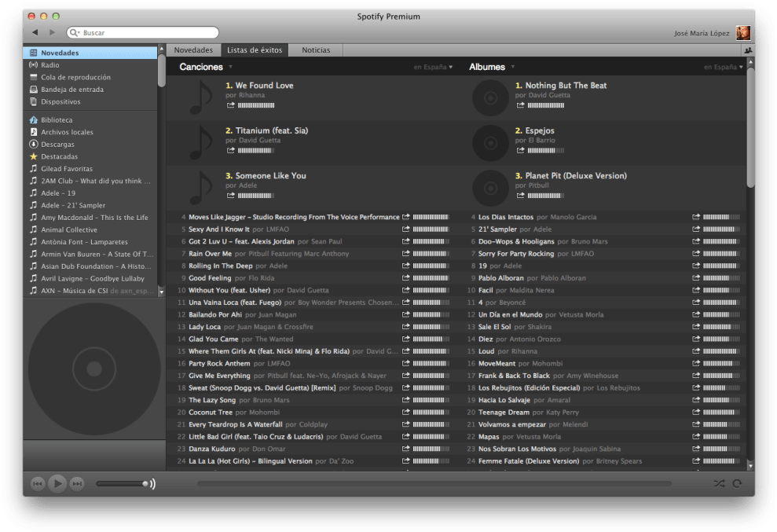Click the forward navigation arrow
777x532 pixels.
52,32
